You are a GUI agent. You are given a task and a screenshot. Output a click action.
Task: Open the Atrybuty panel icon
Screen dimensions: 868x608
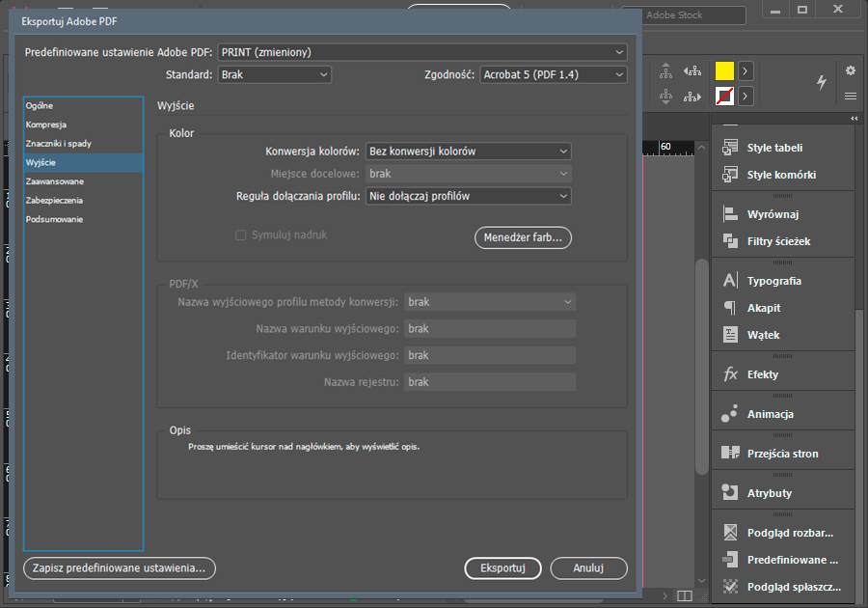point(730,492)
